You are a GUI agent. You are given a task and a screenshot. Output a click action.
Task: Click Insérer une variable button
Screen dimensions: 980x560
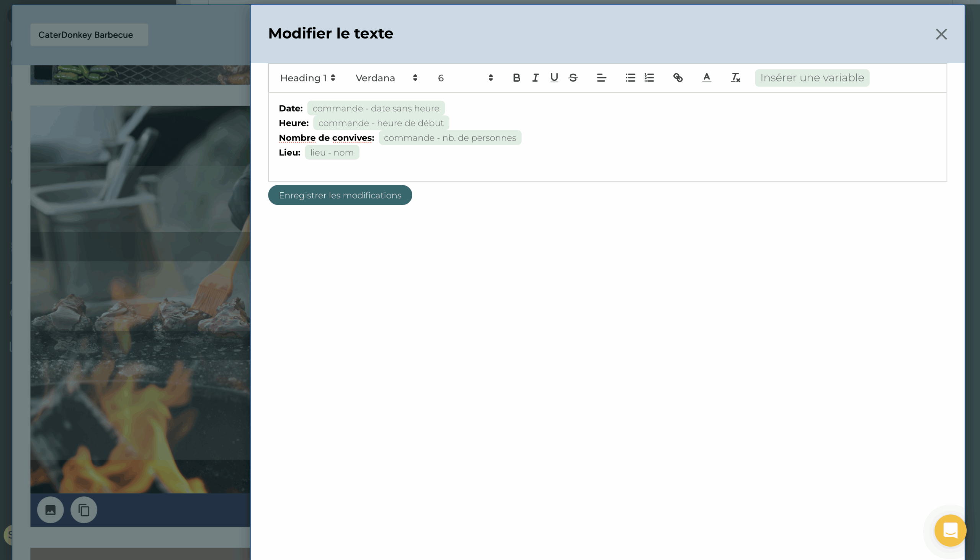click(812, 78)
